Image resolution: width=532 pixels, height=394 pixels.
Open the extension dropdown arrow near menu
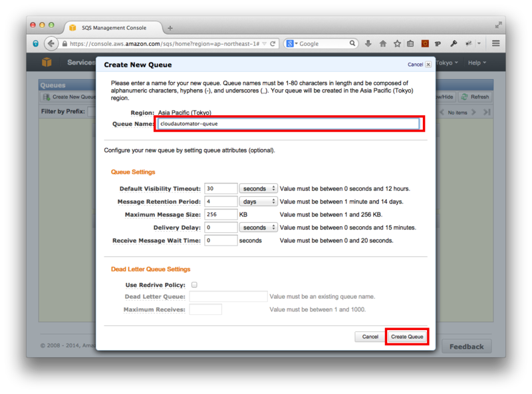[x=479, y=43]
